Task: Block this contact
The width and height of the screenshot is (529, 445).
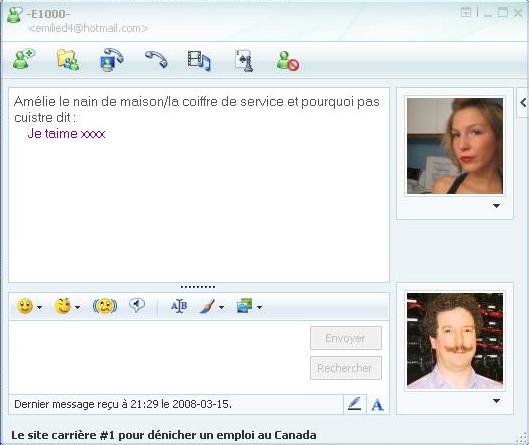Action: point(288,61)
